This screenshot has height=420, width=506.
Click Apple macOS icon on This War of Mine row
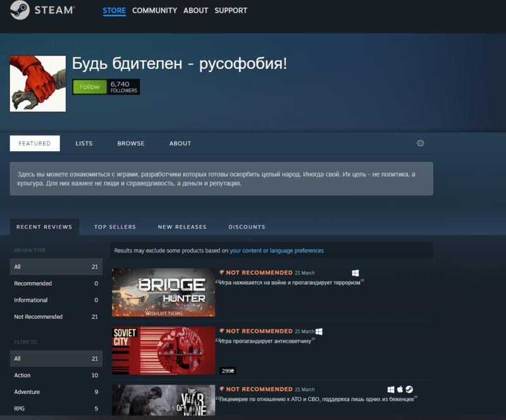click(x=400, y=390)
